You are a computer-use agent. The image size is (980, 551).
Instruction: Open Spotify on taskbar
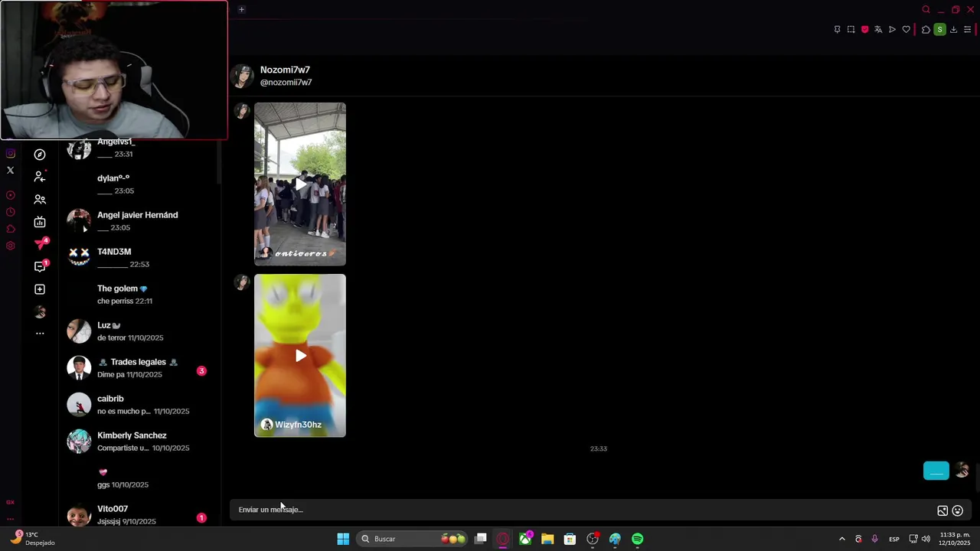(637, 539)
